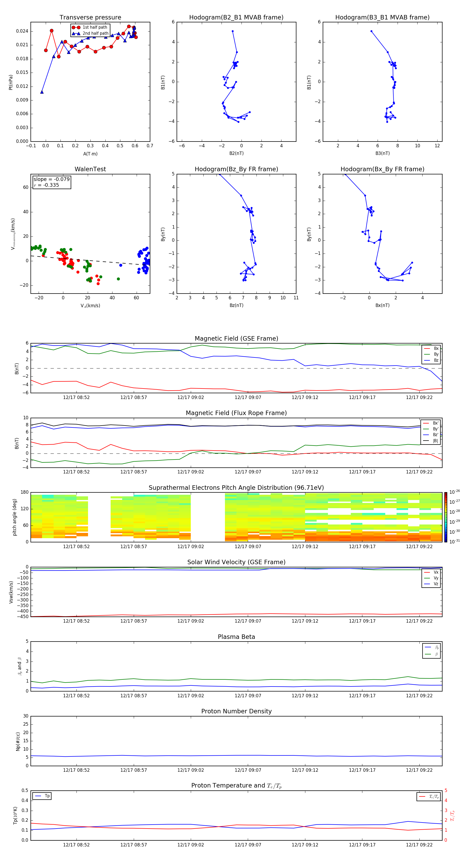Click the 'Bx(nT)' x-axis label under hodogram
This screenshot has width=473, height=868.
(382, 305)
